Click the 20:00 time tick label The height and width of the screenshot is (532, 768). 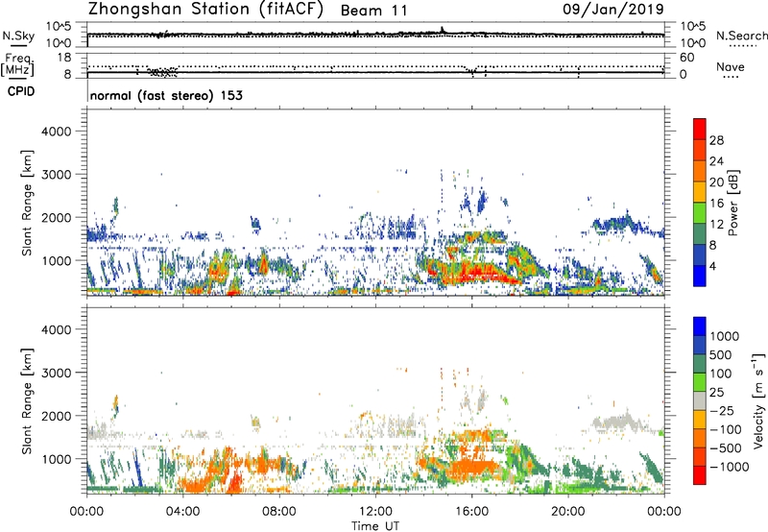point(567,512)
